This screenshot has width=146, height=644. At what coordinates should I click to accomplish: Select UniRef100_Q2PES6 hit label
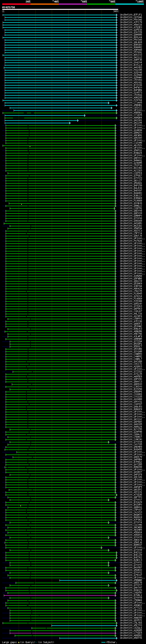tap(131, 30)
